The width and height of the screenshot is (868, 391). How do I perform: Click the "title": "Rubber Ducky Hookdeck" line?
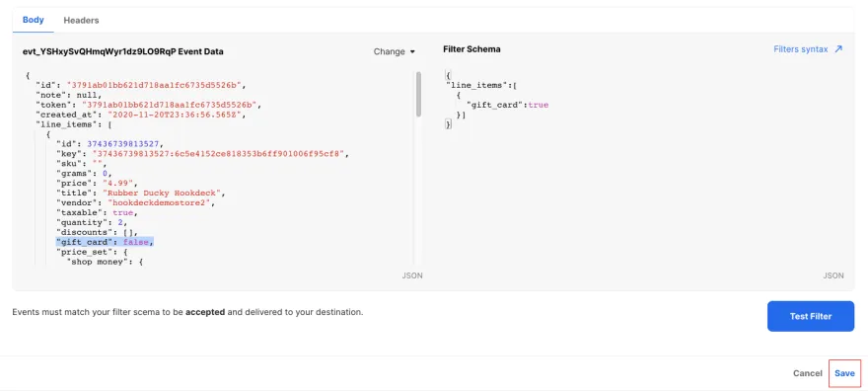pos(140,194)
